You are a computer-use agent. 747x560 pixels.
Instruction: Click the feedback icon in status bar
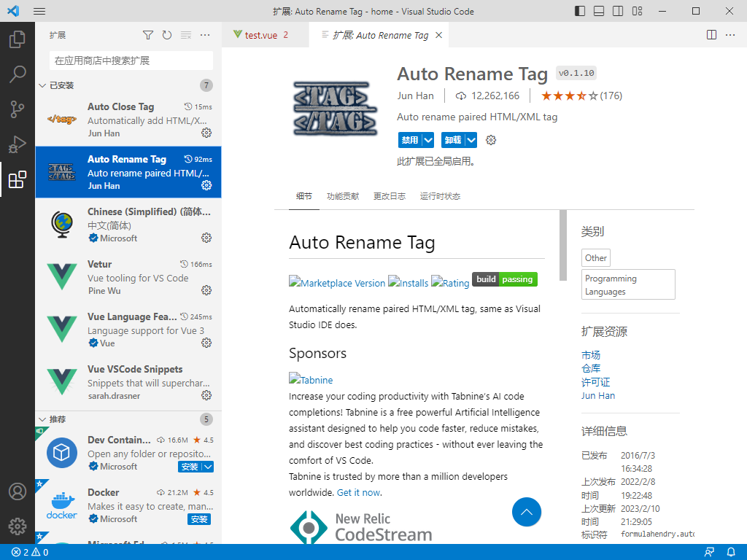(709, 553)
